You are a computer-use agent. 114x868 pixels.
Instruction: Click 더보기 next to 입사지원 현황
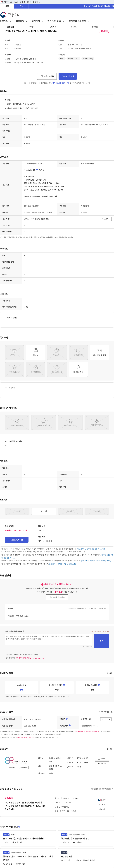pyautogui.click(x=110, y=673)
